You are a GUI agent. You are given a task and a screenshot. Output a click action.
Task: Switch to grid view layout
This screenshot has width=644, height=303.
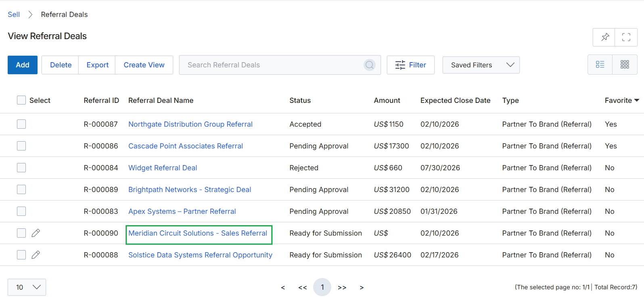click(x=625, y=65)
